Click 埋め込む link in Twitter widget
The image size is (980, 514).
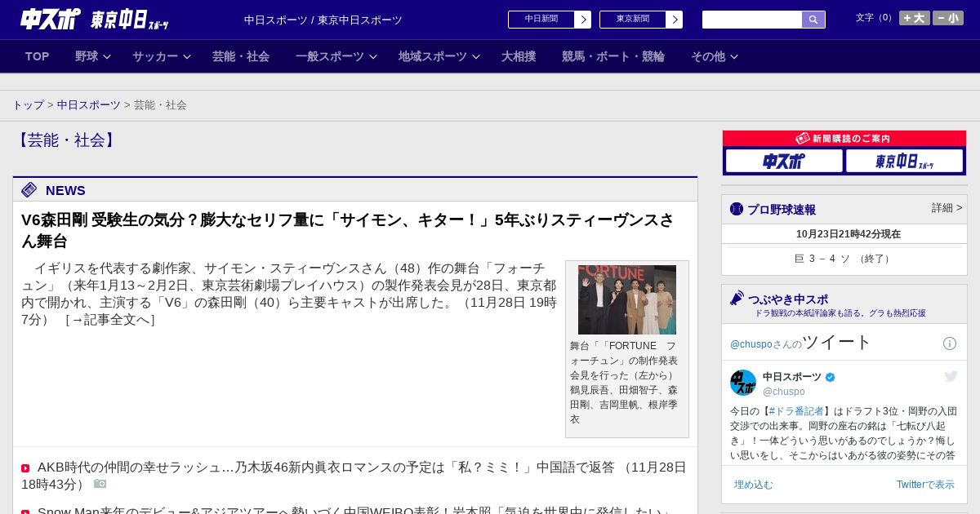click(753, 485)
